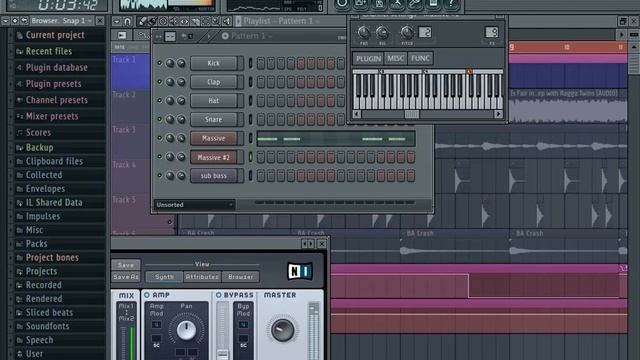The image size is (640, 360).
Task: Click first step button of the Hat channel
Action: (x=261, y=101)
